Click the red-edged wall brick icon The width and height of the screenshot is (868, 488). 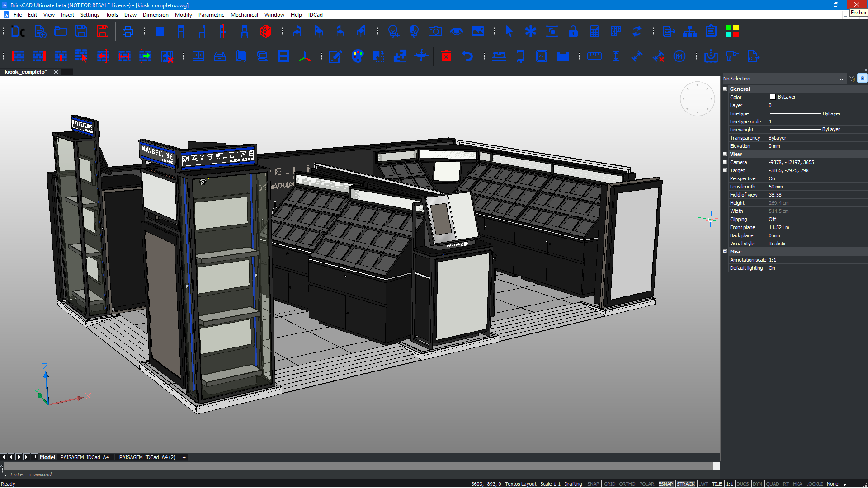[x=18, y=56]
